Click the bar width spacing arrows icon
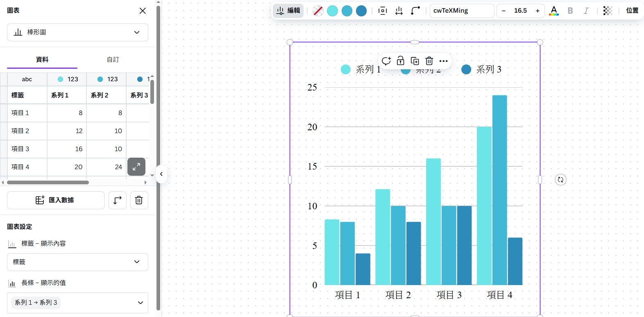Screen dimensions: 644x317 pyautogui.click(x=399, y=11)
